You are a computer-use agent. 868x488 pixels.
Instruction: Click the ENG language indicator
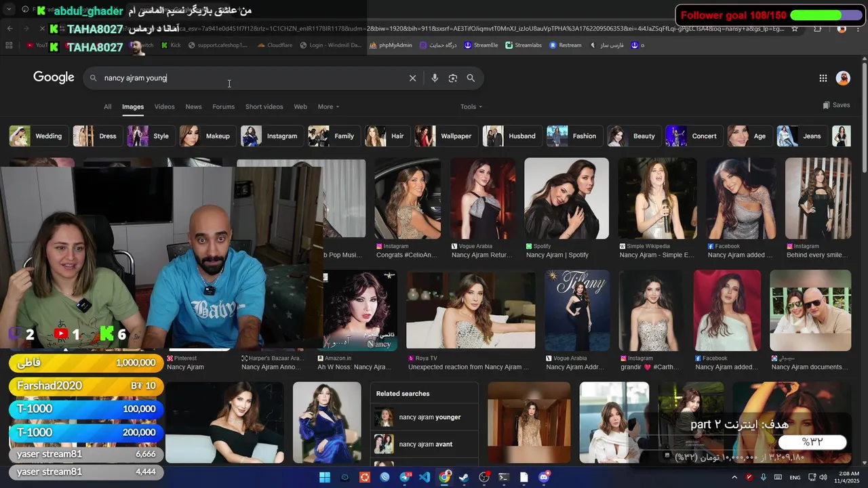pyautogui.click(x=795, y=477)
